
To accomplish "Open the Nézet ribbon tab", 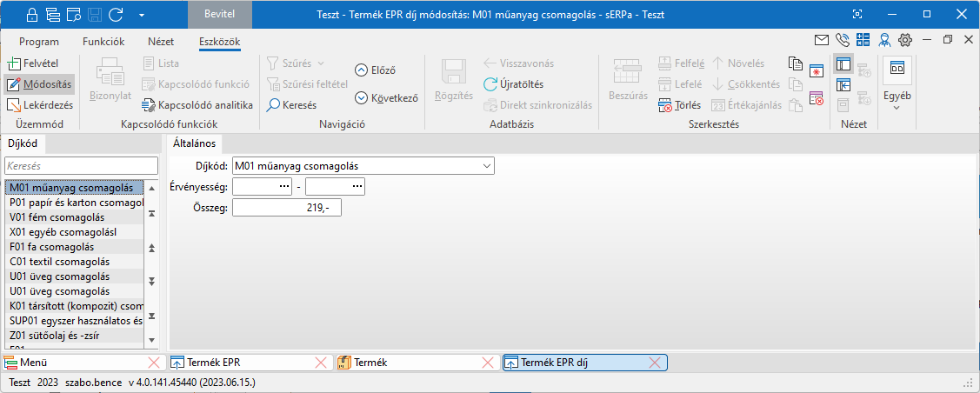I will pyautogui.click(x=161, y=42).
